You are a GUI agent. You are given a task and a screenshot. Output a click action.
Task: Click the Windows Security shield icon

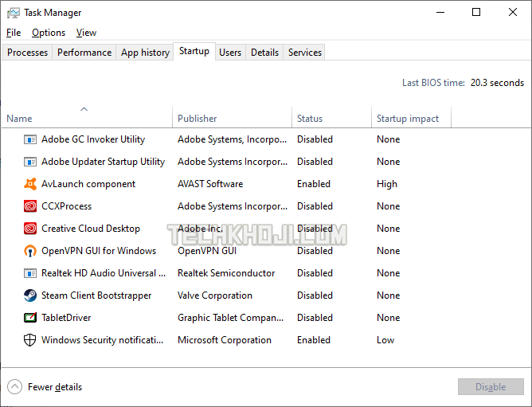tap(29, 340)
